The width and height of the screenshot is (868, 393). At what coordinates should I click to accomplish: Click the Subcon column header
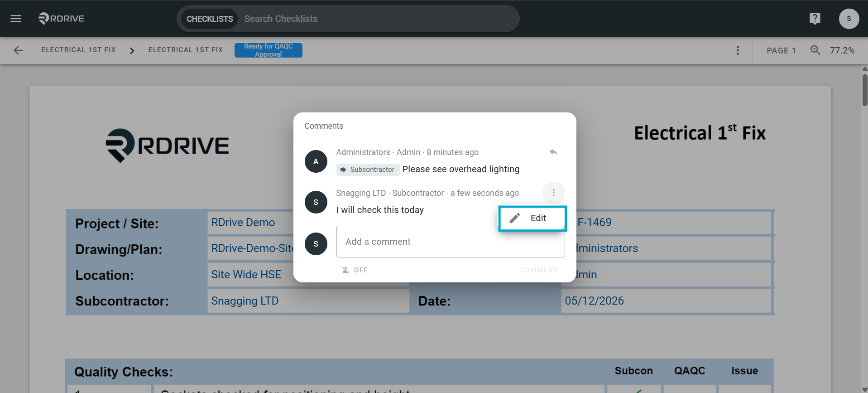634,371
